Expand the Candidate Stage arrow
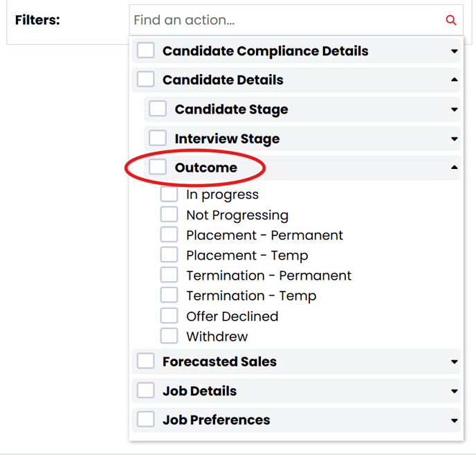The image size is (476, 455). (454, 109)
